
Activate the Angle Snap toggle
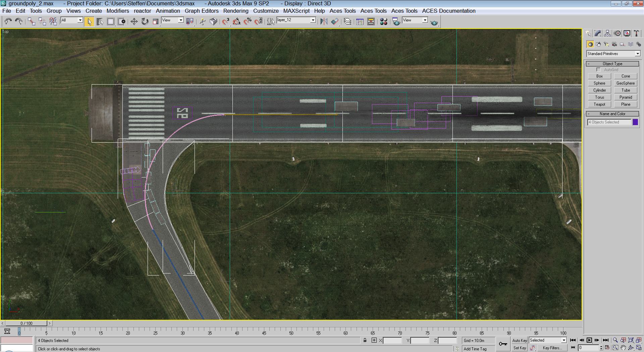click(x=236, y=21)
